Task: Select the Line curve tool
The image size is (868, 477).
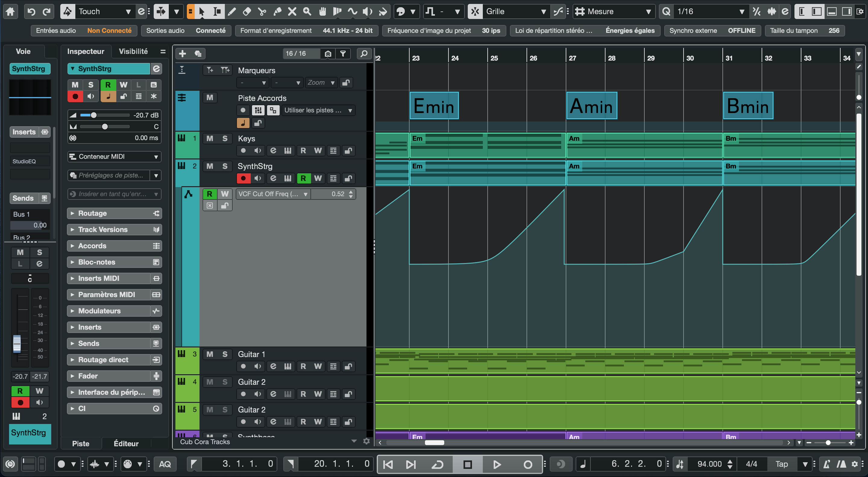Action: (352, 11)
